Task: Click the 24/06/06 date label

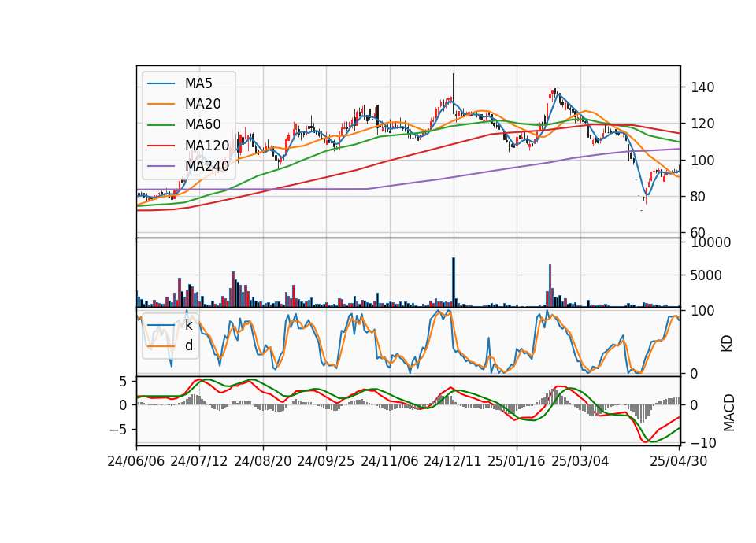Action: pos(136,461)
